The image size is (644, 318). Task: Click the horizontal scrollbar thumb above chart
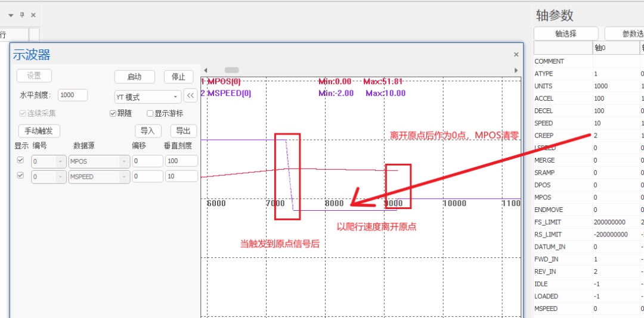pyautogui.click(x=231, y=70)
